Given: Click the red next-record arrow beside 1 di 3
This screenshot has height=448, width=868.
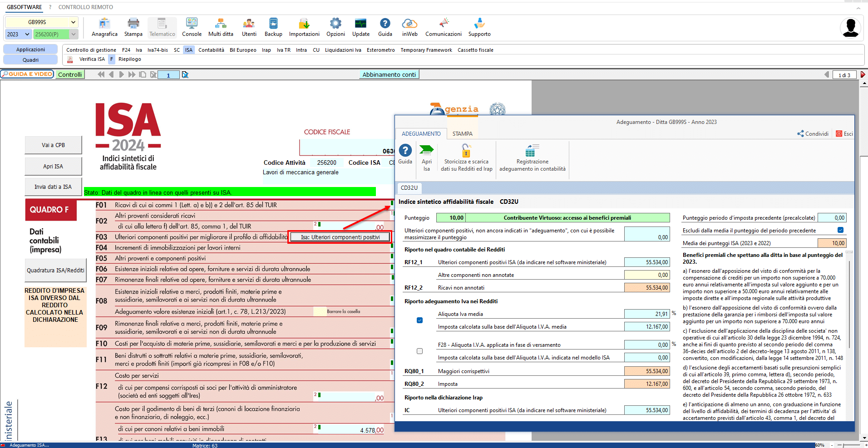Looking at the screenshot, I should [x=863, y=75].
